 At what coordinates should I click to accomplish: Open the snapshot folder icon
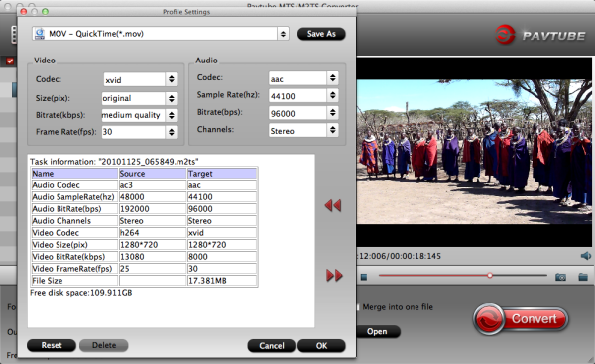click(583, 277)
